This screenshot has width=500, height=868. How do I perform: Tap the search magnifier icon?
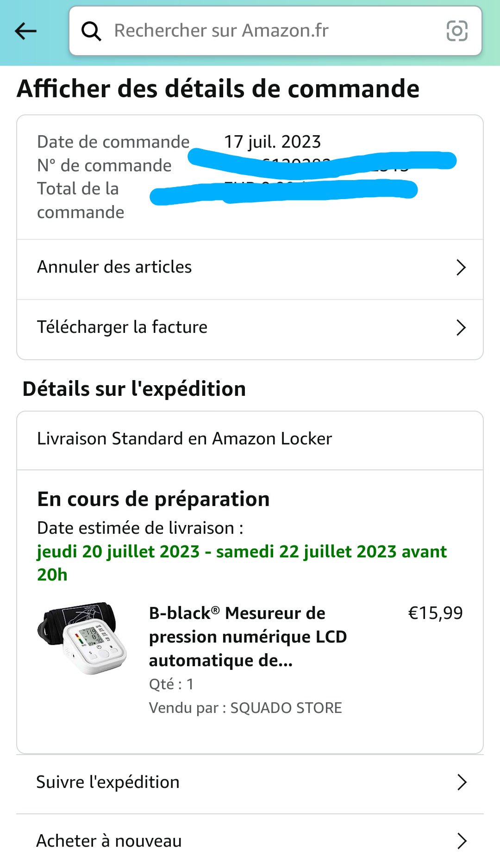[91, 31]
